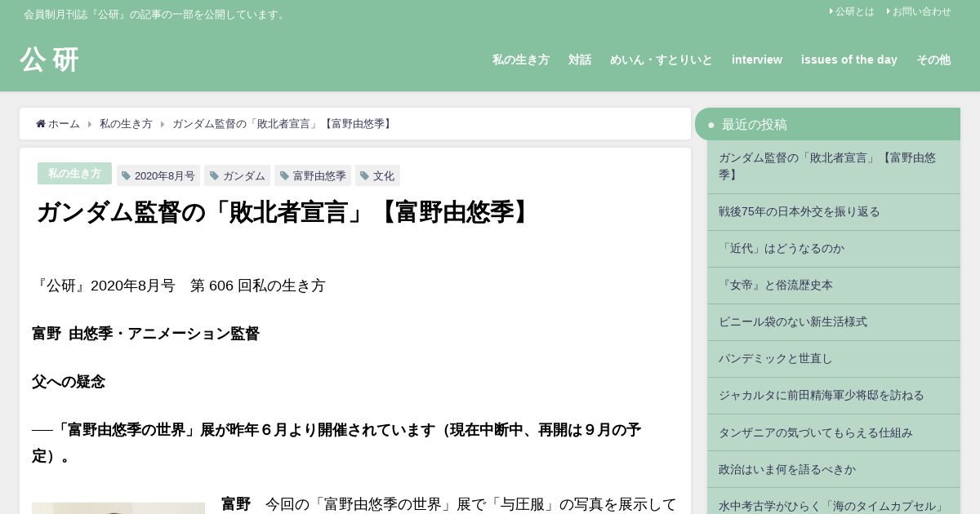Open recent post 『女帝』と俗流歴史本
The image size is (980, 514).
[834, 286]
